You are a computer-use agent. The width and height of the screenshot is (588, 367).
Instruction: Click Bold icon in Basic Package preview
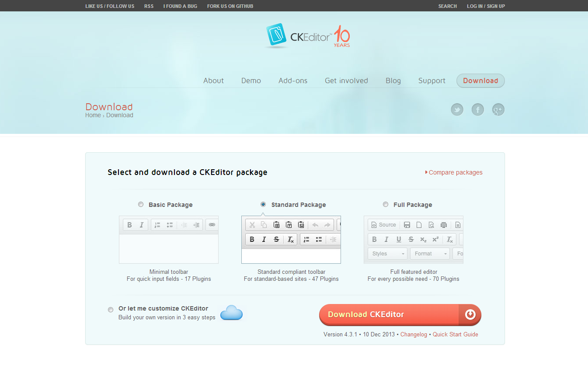[129, 225]
